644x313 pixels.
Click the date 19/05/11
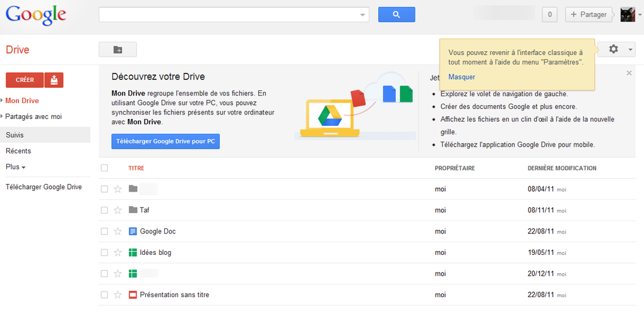tap(541, 252)
